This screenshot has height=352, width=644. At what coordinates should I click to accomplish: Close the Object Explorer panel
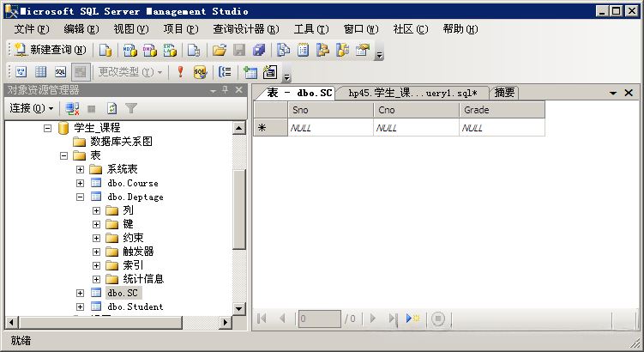(x=238, y=90)
